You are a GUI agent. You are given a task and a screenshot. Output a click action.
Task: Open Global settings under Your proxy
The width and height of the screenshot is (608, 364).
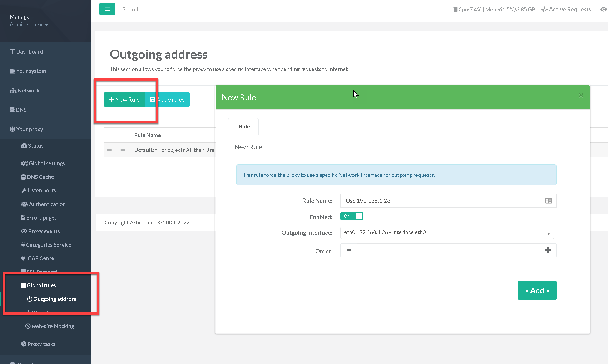pos(47,163)
